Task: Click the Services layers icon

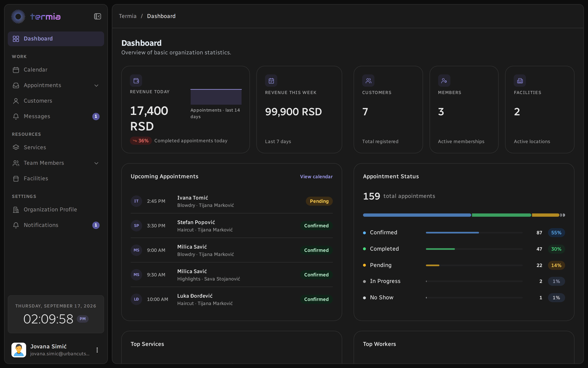Action: tap(16, 147)
